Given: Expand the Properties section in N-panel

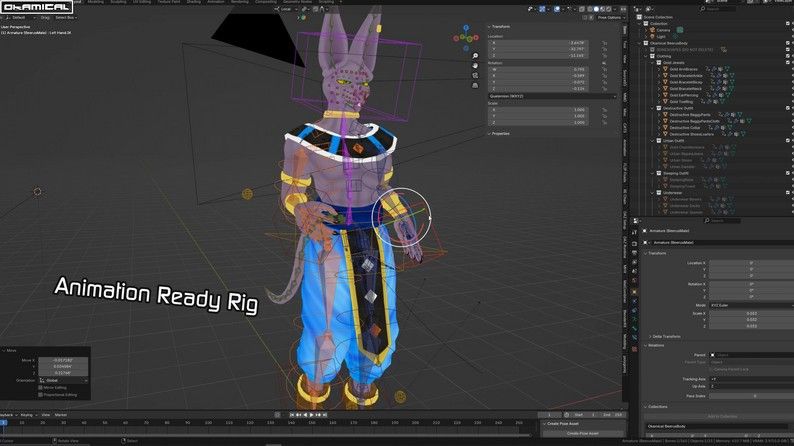Looking at the screenshot, I should (x=499, y=134).
